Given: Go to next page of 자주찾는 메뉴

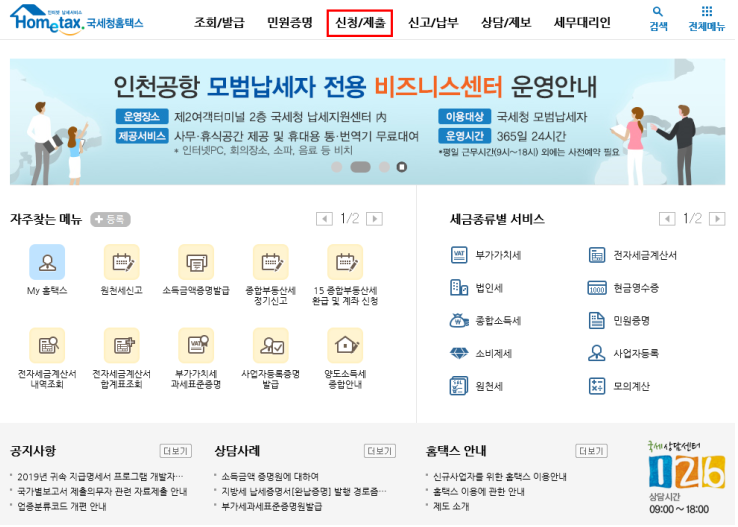Looking at the screenshot, I should [x=374, y=219].
